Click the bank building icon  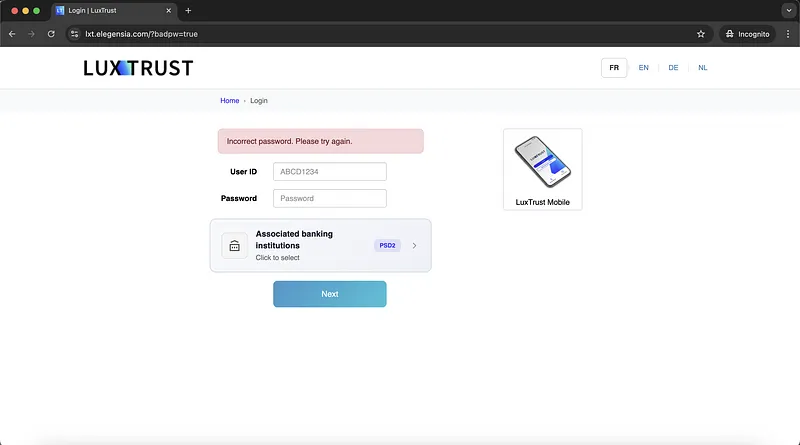[234, 245]
